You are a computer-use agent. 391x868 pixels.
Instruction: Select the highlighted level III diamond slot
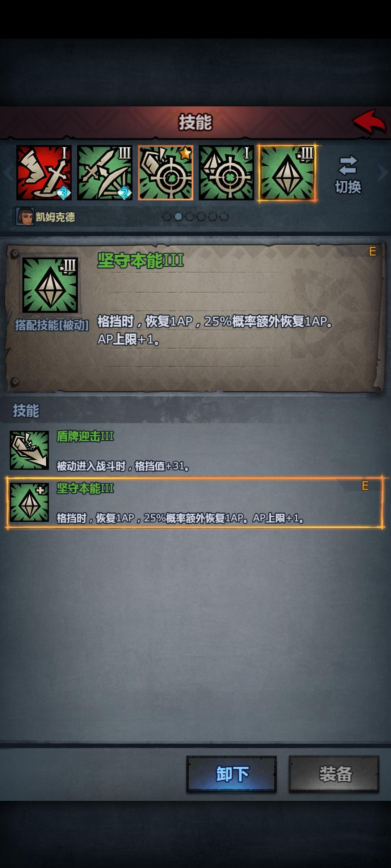click(x=287, y=173)
